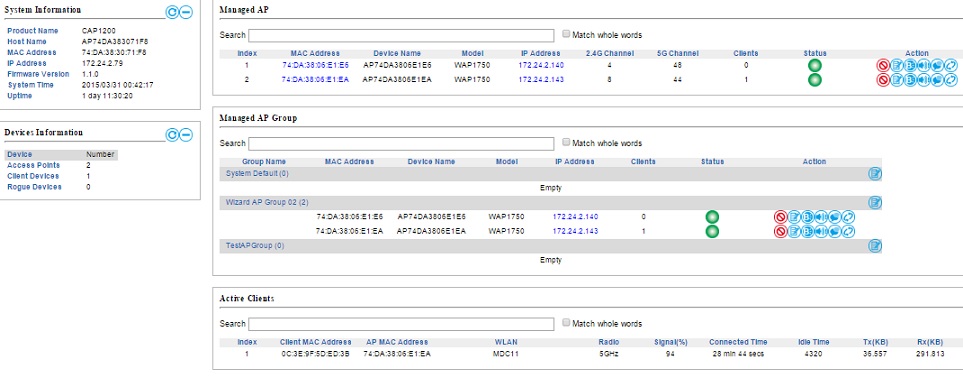This screenshot has height=378, width=963.
Task: Select the System Default (0) group row
Action: [551, 173]
